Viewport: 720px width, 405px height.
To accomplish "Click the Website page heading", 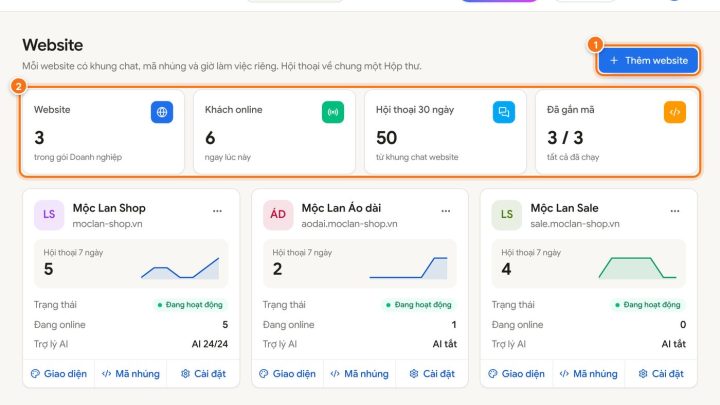I will [53, 45].
